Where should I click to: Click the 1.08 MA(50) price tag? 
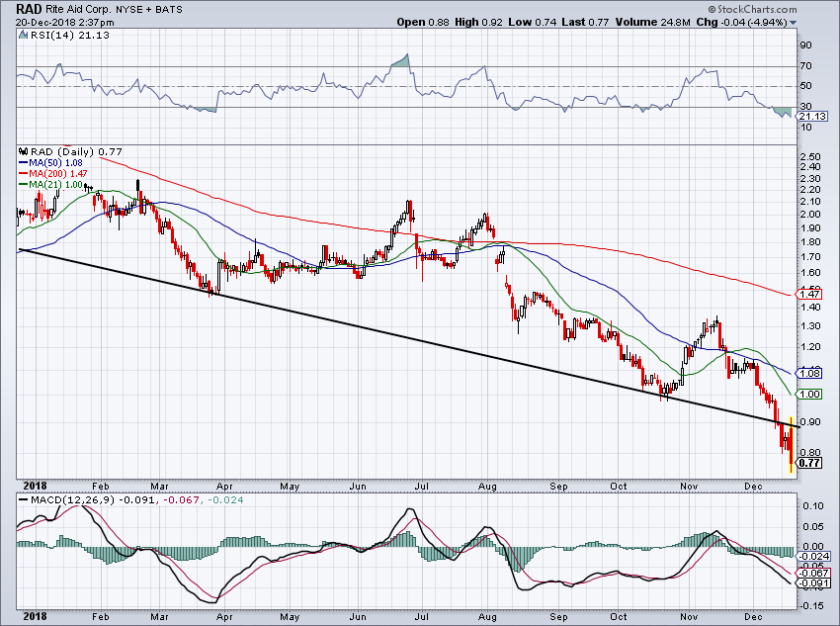click(809, 373)
